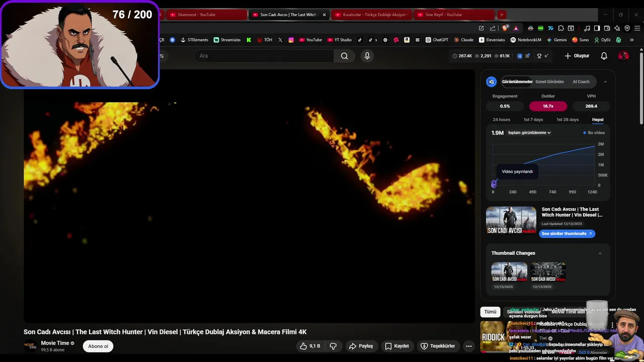Open the 12/13/2025 thumbnail change image
The height and width of the screenshot is (362, 644).
click(x=509, y=272)
